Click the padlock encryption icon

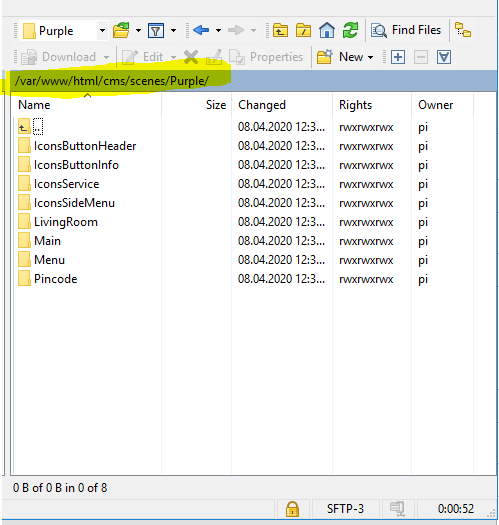292,509
